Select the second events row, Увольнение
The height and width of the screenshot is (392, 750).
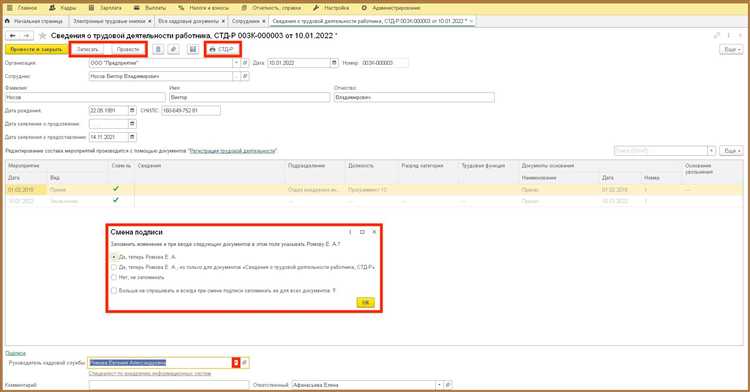374,201
